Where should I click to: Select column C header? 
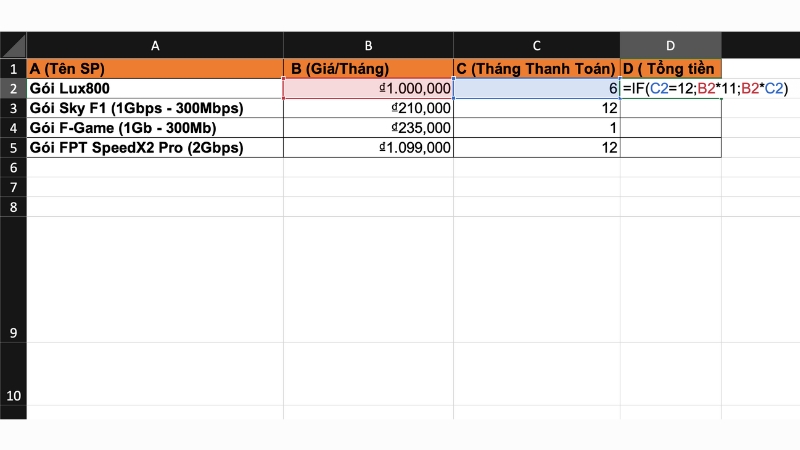[x=536, y=45]
